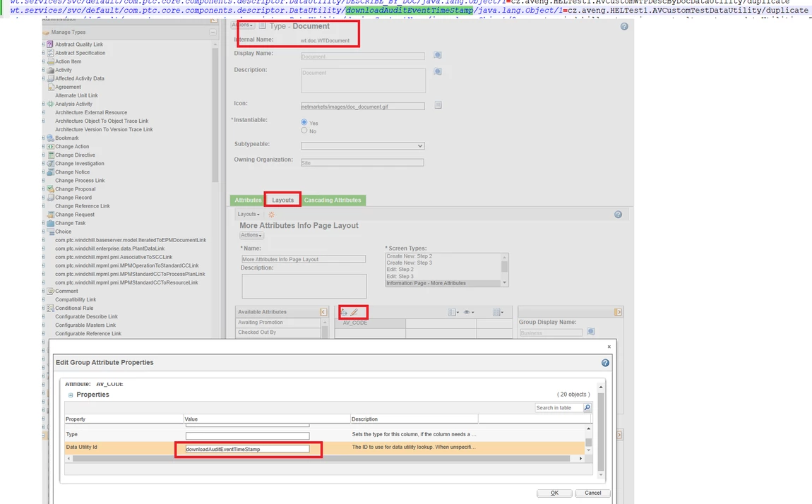Click the Data Utility Id value field
Image resolution: width=812 pixels, height=504 pixels.
click(x=248, y=449)
